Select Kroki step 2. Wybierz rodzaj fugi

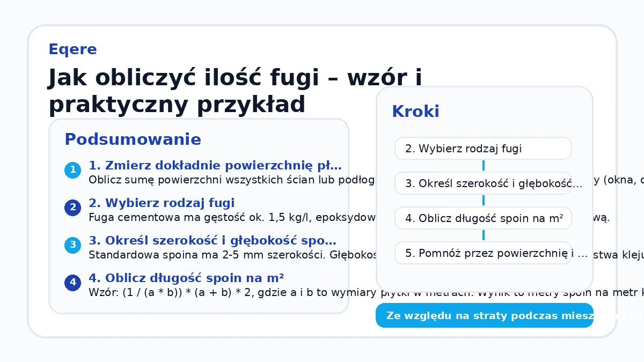pyautogui.click(x=483, y=149)
